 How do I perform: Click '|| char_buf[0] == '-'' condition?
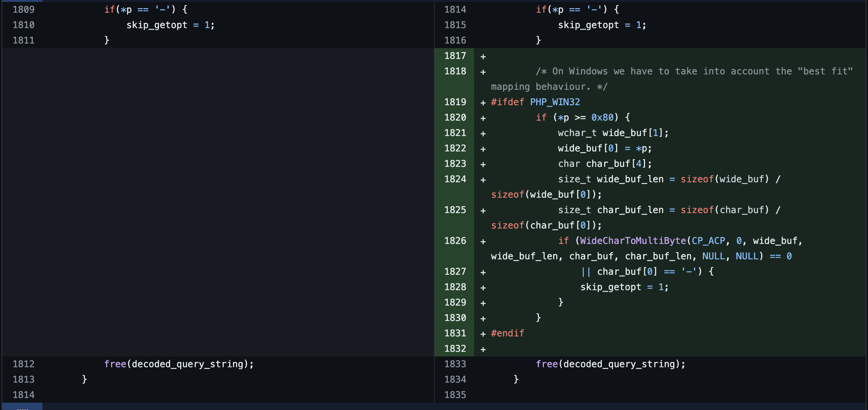point(642,272)
